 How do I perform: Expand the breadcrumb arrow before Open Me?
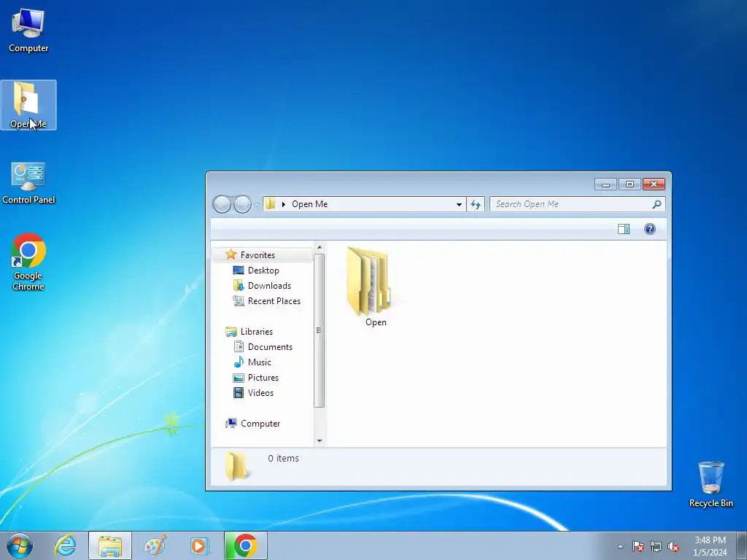point(284,204)
